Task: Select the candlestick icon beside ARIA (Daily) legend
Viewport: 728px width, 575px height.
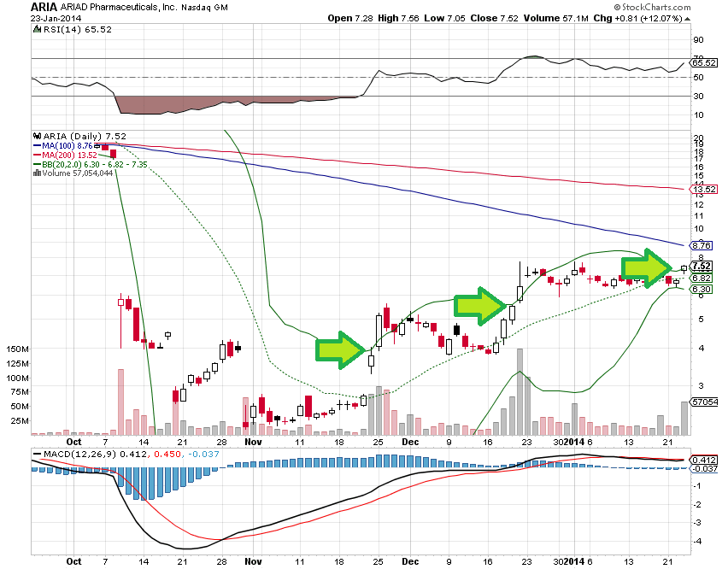Action: pos(37,135)
